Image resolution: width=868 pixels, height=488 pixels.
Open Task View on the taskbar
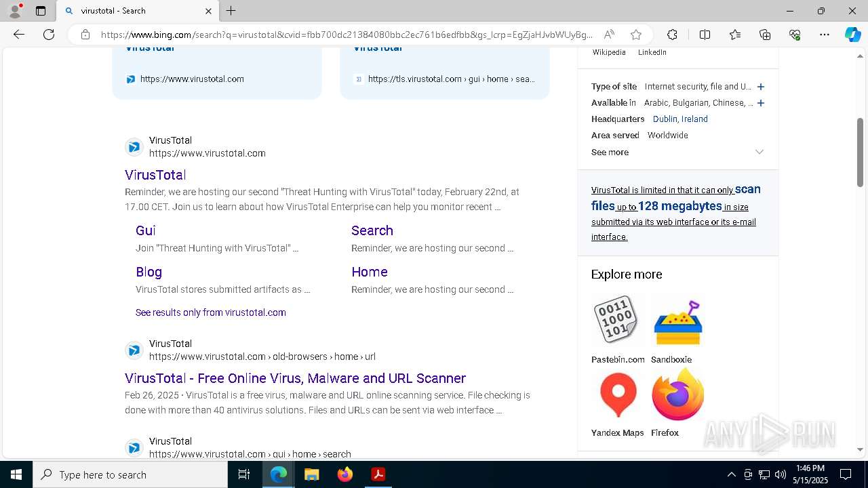244,474
